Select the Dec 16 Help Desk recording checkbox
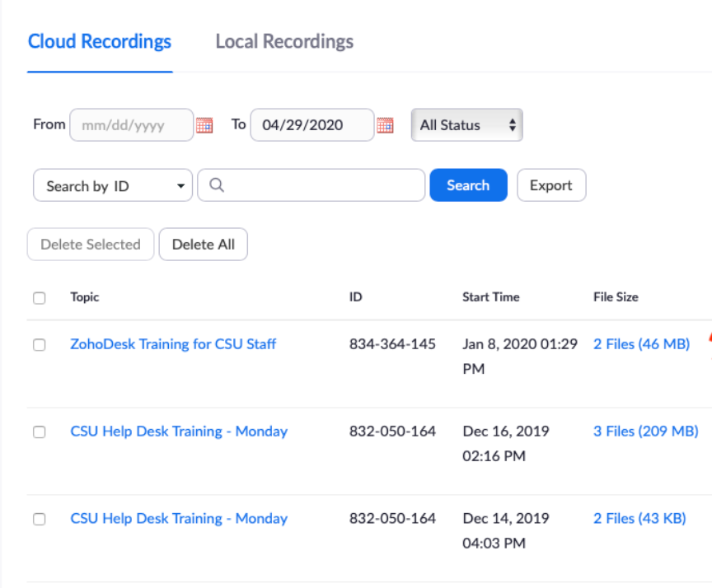Screen dimensions: 712x588 [x=38, y=432]
